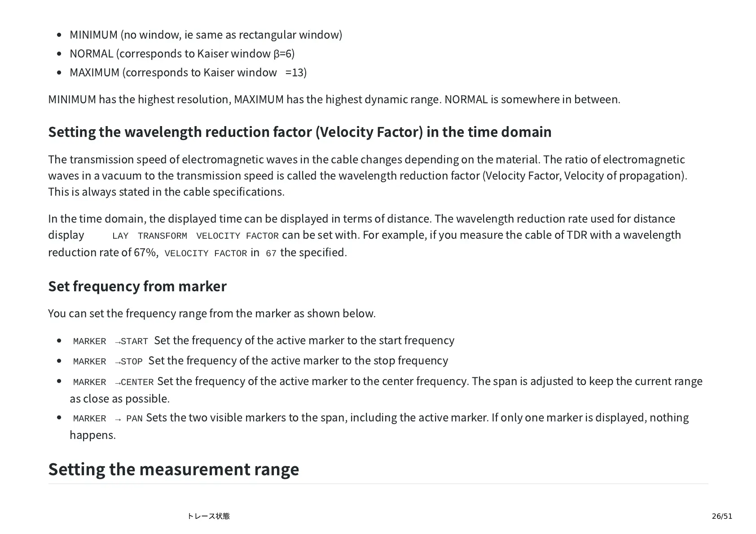Click the MARKER →STOP code label

108,362
